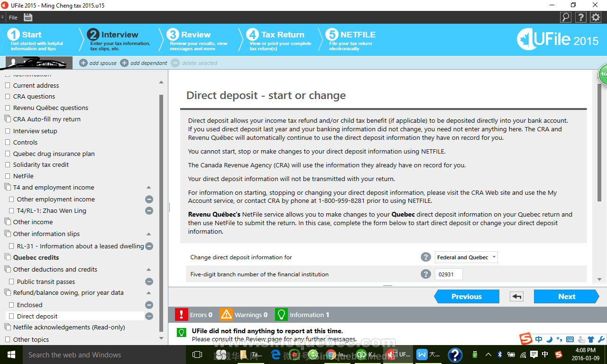Select the Quebec credits section
607x364 pixels.
pyautogui.click(x=36, y=257)
